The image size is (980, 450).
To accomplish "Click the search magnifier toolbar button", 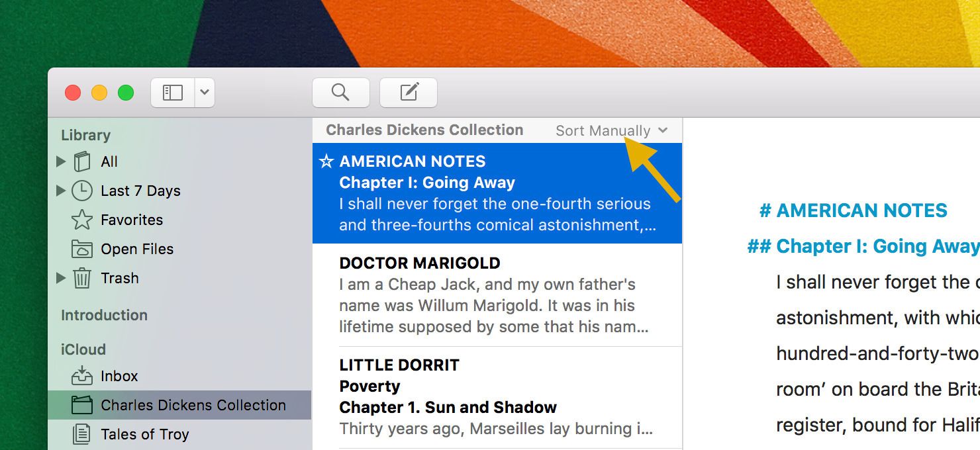I will point(340,93).
